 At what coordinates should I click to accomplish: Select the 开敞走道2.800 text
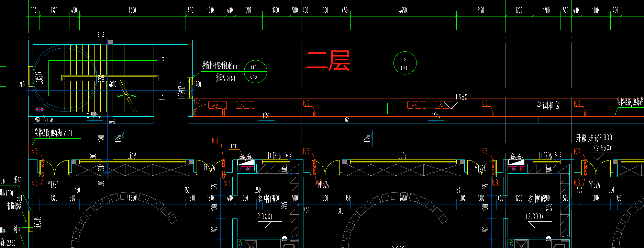click(594, 138)
